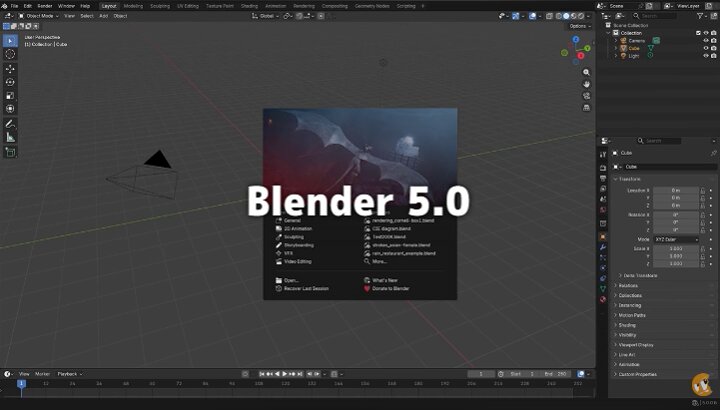
Task: Choose the Measure tool
Action: (x=10, y=137)
